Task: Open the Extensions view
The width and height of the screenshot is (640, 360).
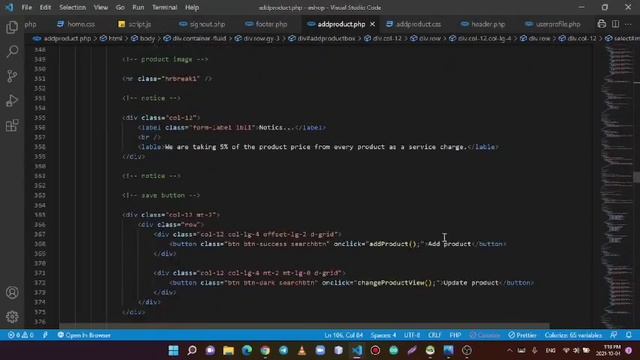Action: (12, 125)
